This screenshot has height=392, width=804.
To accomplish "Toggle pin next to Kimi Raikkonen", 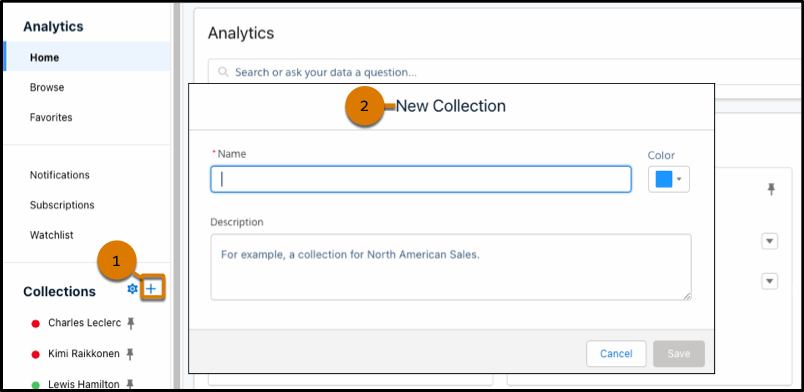I will 130,354.
